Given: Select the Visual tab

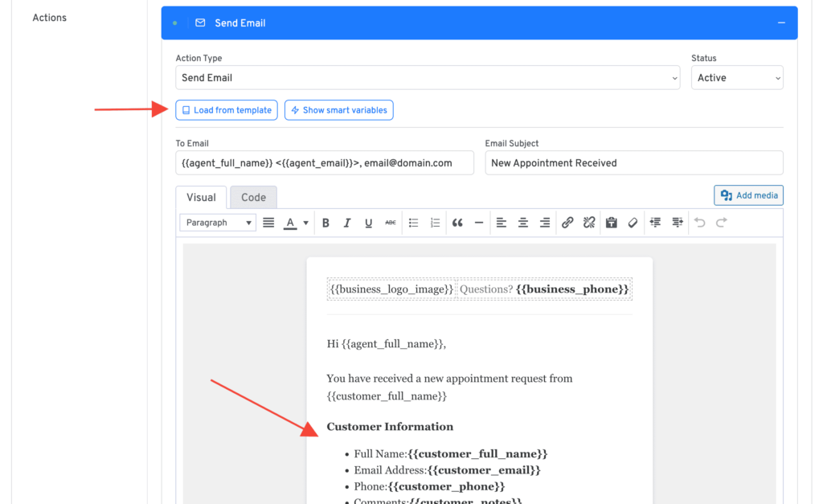Looking at the screenshot, I should 201,196.
